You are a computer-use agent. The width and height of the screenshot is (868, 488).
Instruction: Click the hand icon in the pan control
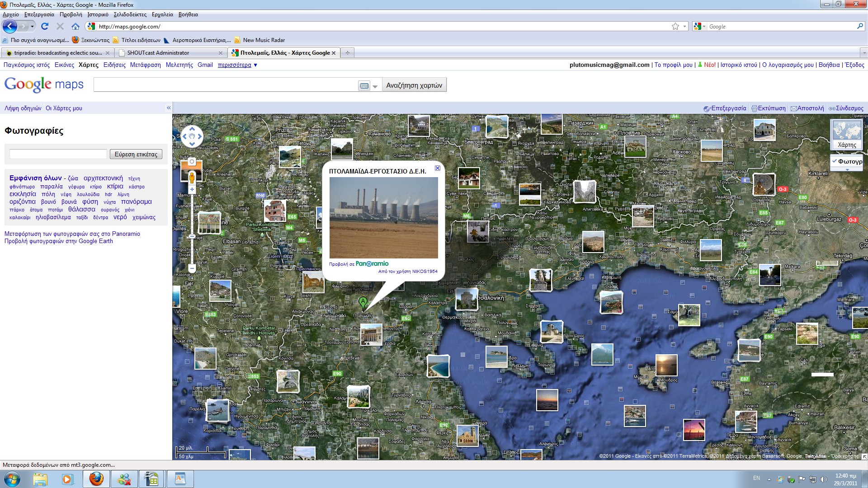click(x=192, y=136)
